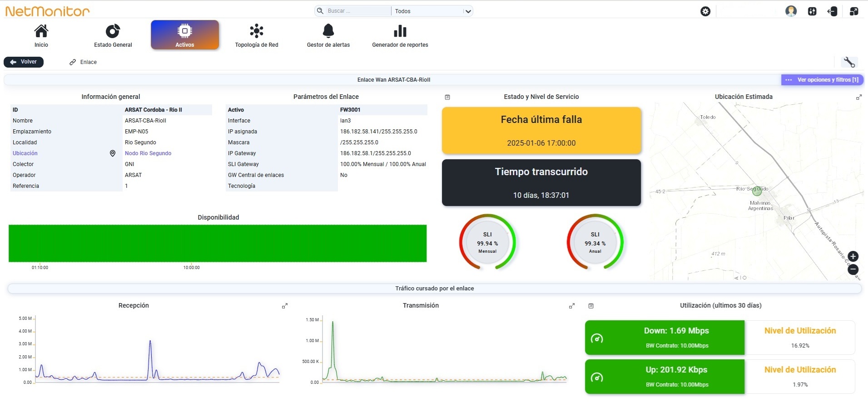This screenshot has width=868, height=402.
Task: Open the Gestor de alertas tab
Action: 328,35
